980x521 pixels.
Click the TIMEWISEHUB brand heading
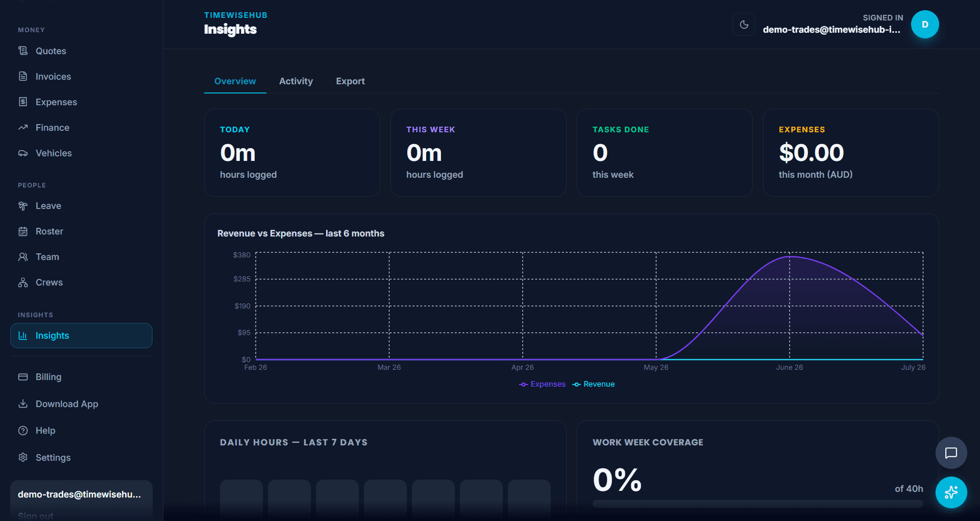tap(236, 15)
